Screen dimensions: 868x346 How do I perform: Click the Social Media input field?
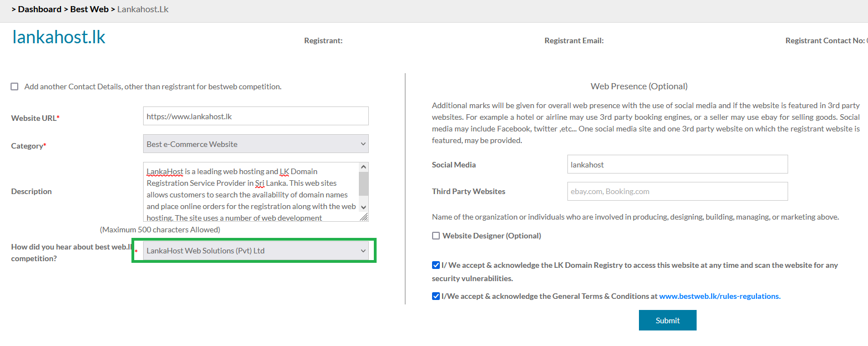(x=678, y=164)
